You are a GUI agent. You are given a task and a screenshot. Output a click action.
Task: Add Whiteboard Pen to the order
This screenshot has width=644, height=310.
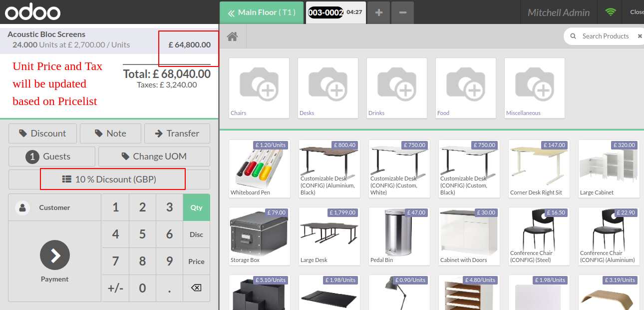[x=259, y=168]
